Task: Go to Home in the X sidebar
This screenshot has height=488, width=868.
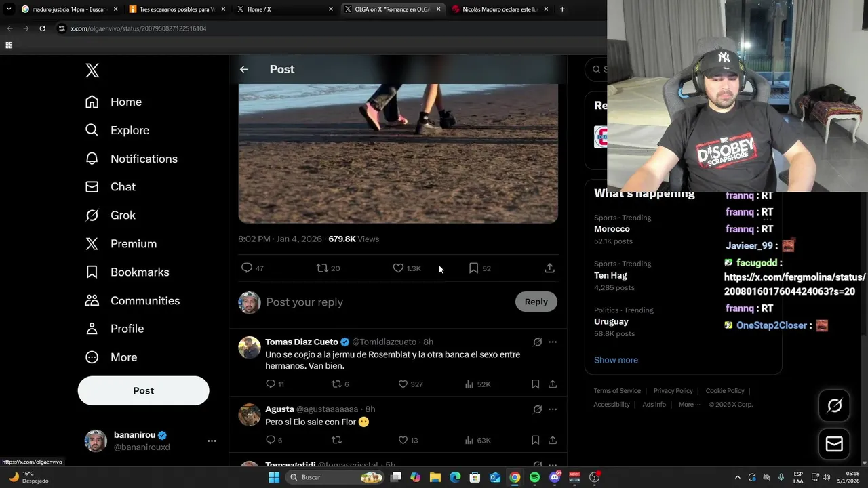Action: [113, 102]
